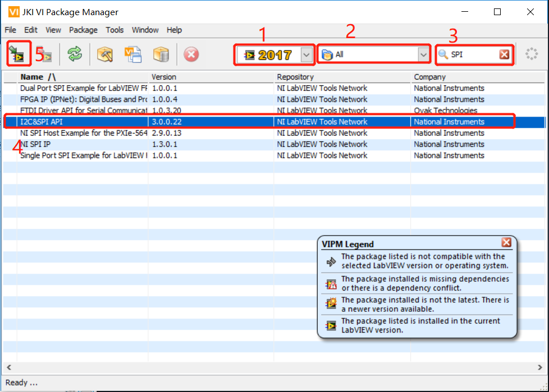This screenshot has height=392, width=549.
Task: Open the View menu
Action: (x=53, y=30)
